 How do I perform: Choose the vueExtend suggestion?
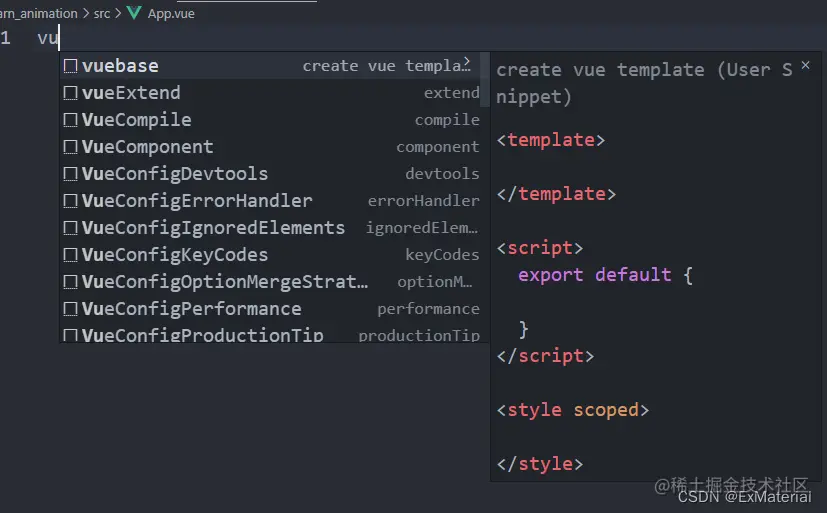click(x=270, y=93)
